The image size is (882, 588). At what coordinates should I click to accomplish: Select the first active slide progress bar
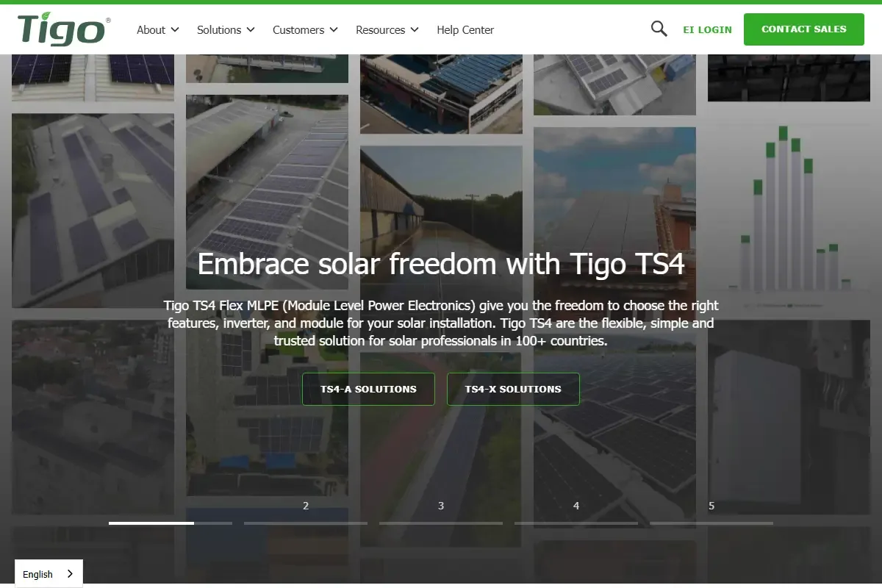click(171, 523)
